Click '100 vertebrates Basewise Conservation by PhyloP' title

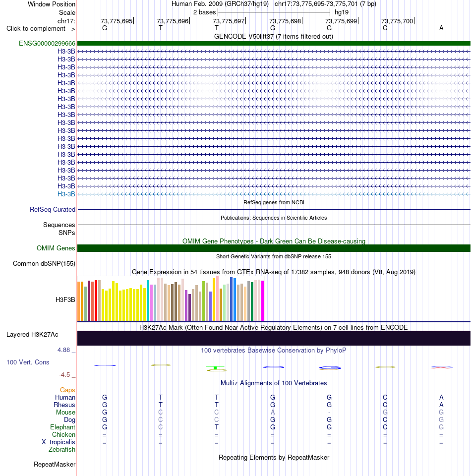(x=274, y=351)
